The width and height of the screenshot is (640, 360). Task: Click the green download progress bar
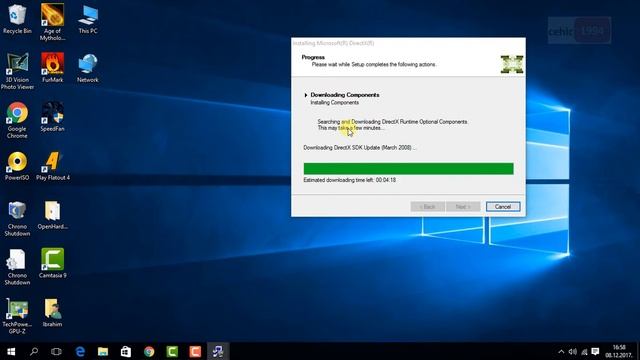[x=409, y=169]
